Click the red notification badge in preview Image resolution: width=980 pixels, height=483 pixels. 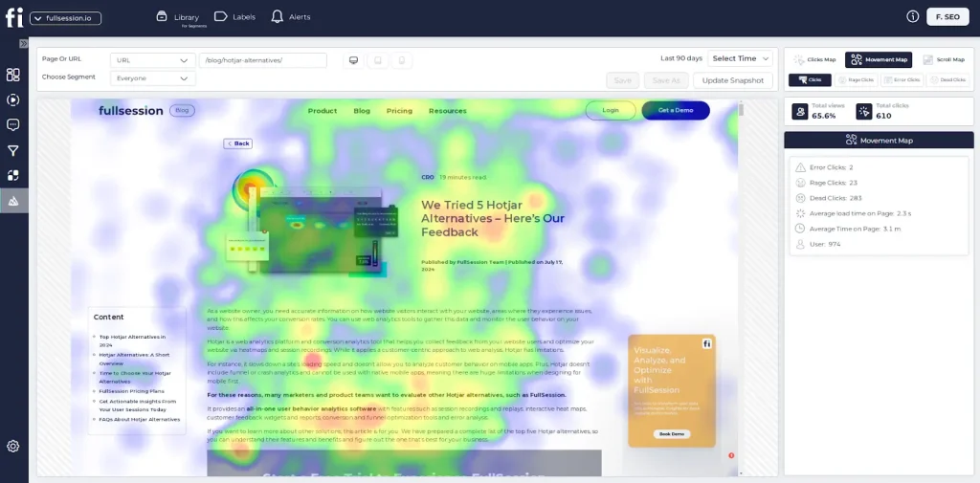pos(731,455)
